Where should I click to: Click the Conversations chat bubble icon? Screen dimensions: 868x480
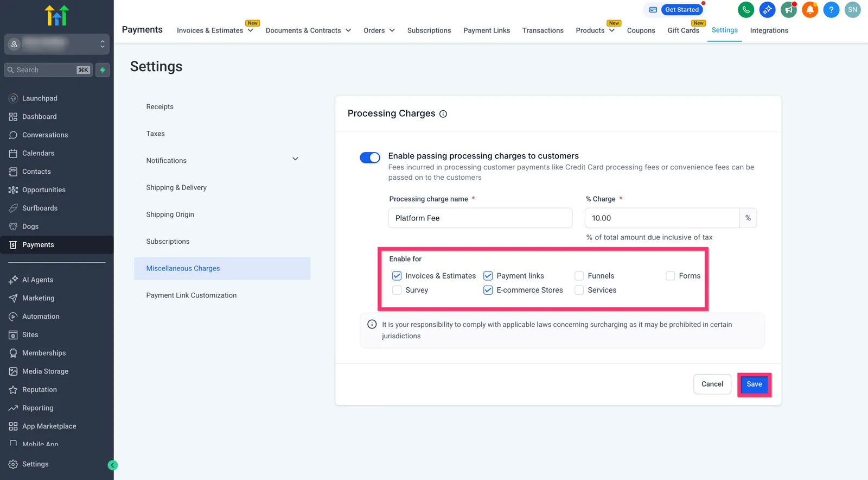[x=14, y=135]
